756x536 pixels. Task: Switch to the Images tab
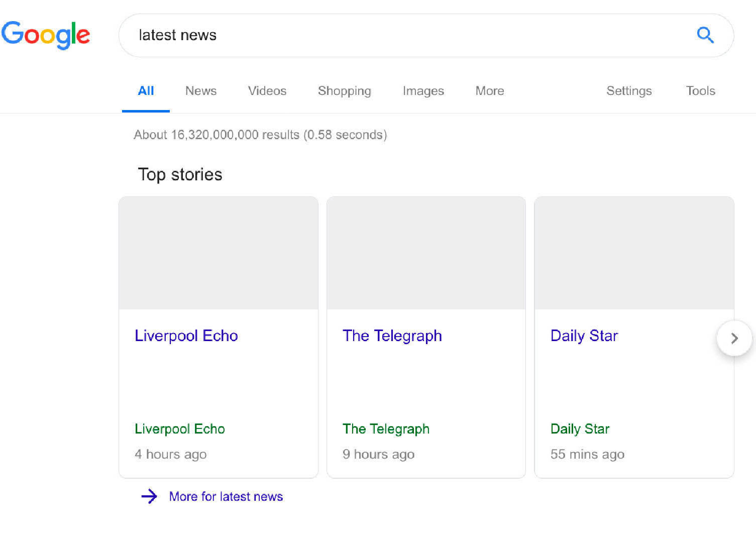pos(423,91)
